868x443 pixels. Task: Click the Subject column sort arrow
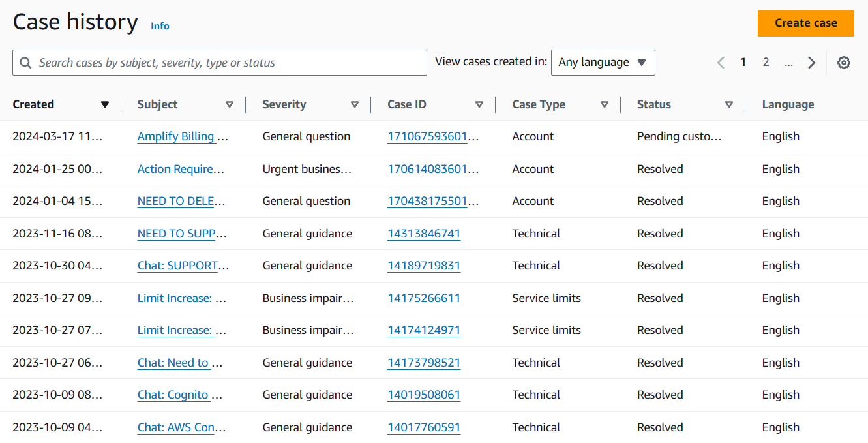coord(230,104)
